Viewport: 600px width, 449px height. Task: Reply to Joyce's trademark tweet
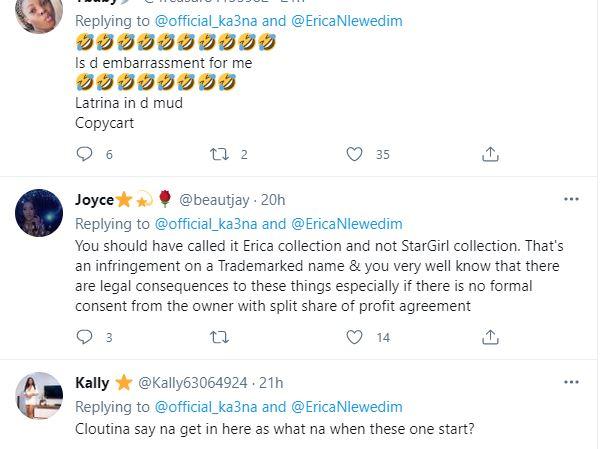point(85,338)
